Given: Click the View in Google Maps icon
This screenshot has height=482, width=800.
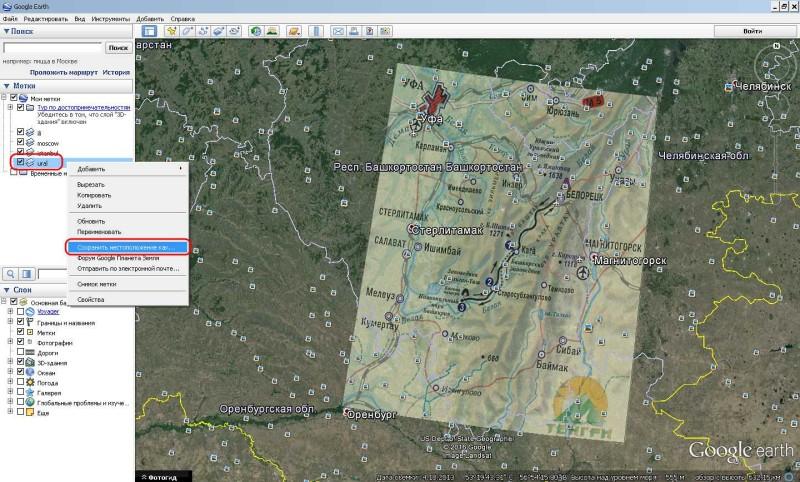Looking at the screenshot, I should point(385,31).
